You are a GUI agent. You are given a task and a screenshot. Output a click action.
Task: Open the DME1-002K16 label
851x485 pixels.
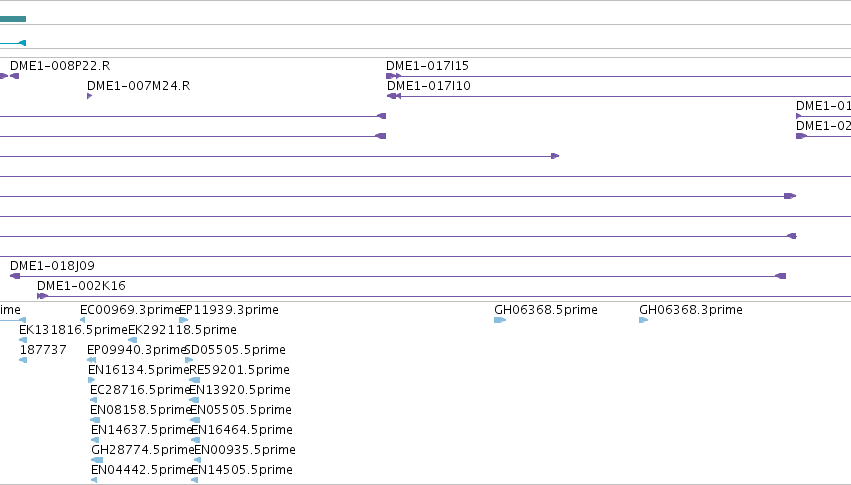point(81,286)
